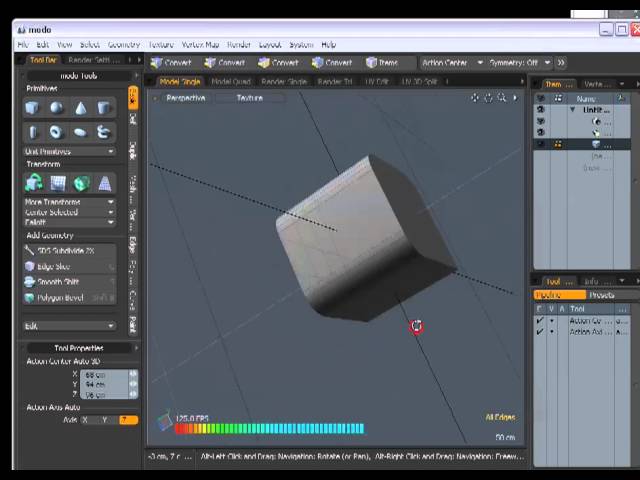
Task: Select the Teapot primitive tool
Action: click(x=104, y=132)
